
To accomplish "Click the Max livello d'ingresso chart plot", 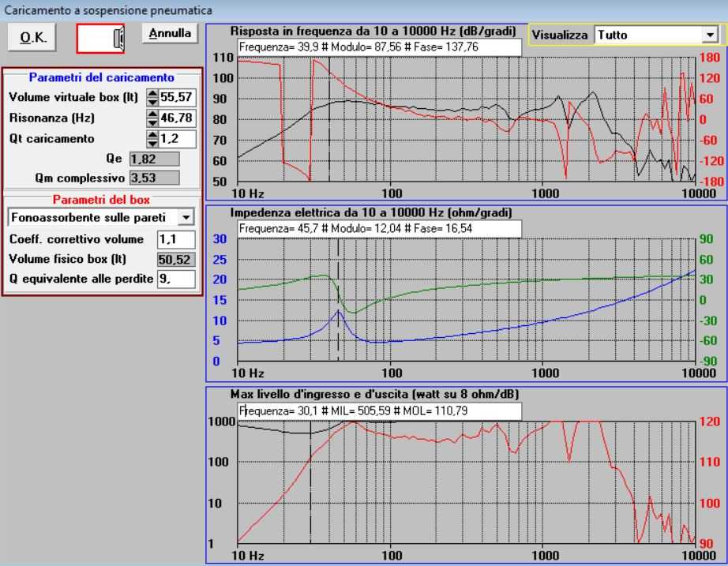I will click(466, 482).
